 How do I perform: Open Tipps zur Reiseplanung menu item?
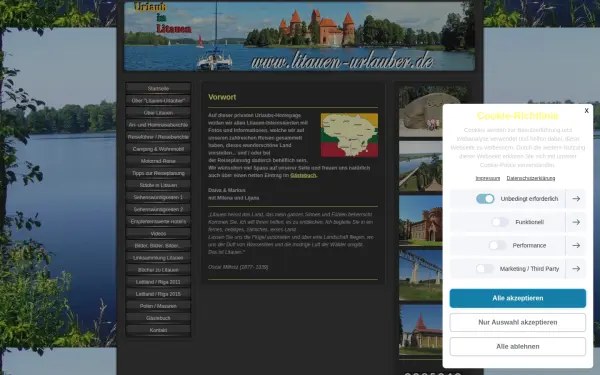coord(158,173)
